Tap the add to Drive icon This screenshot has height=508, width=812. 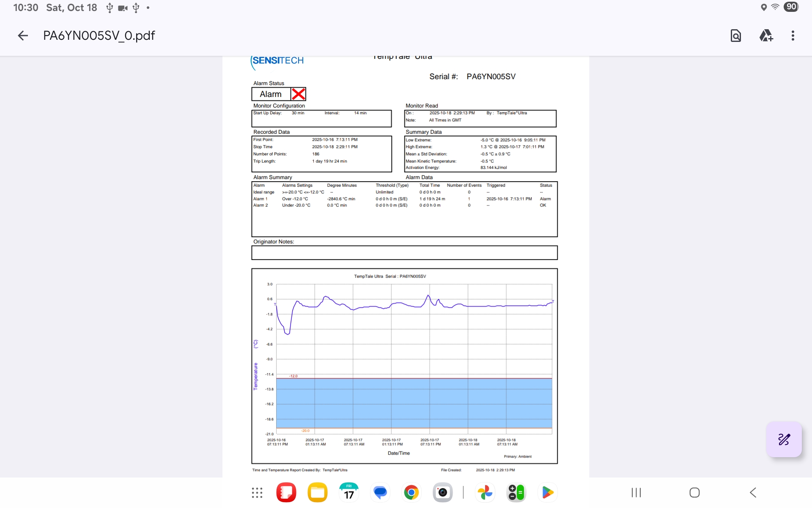click(x=766, y=36)
